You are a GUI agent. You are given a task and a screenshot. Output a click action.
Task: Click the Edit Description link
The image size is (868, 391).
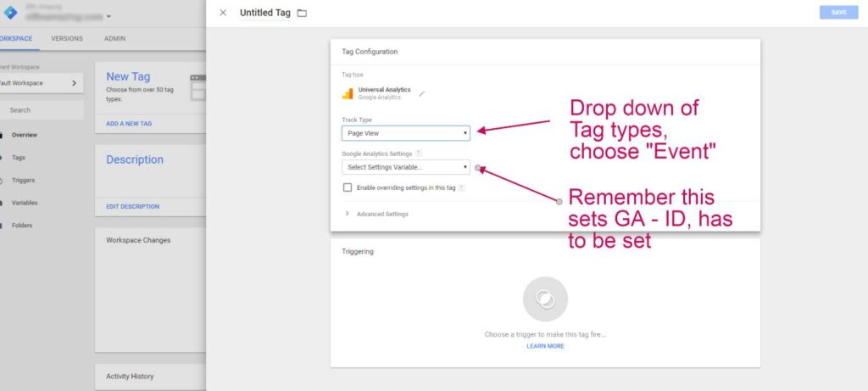click(133, 207)
